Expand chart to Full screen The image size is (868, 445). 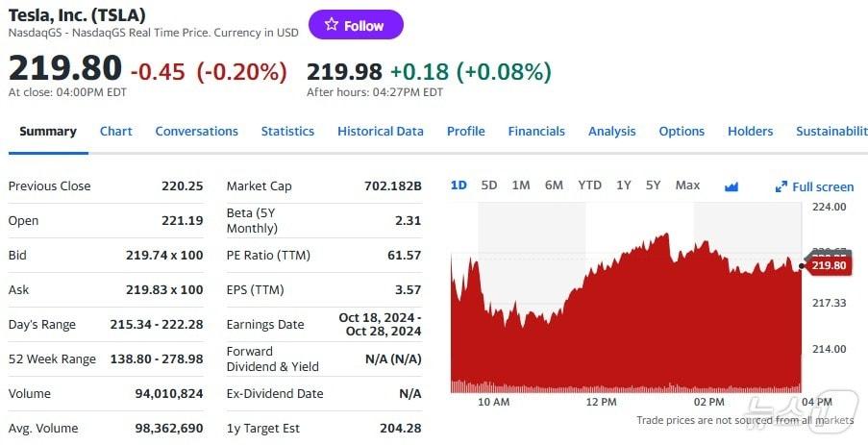tap(814, 186)
